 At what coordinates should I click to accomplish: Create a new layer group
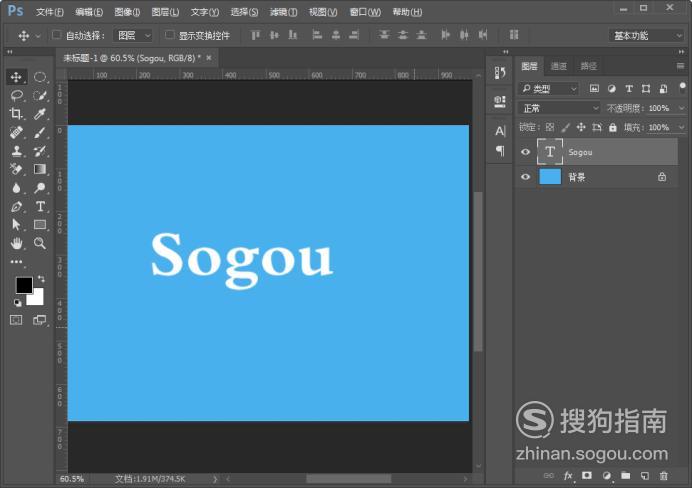[x=625, y=476]
